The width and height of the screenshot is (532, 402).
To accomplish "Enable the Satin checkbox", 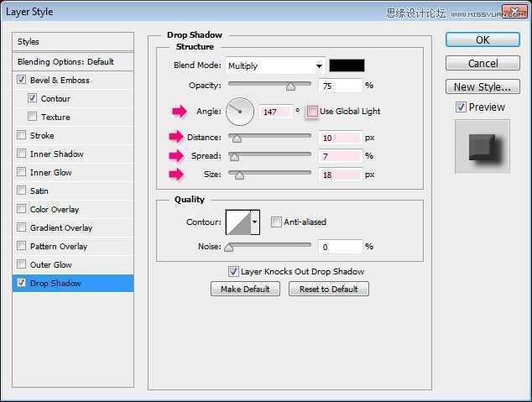I will (21, 191).
